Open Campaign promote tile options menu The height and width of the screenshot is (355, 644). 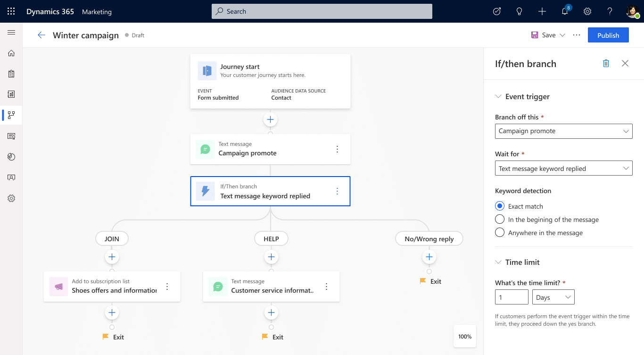[337, 149]
